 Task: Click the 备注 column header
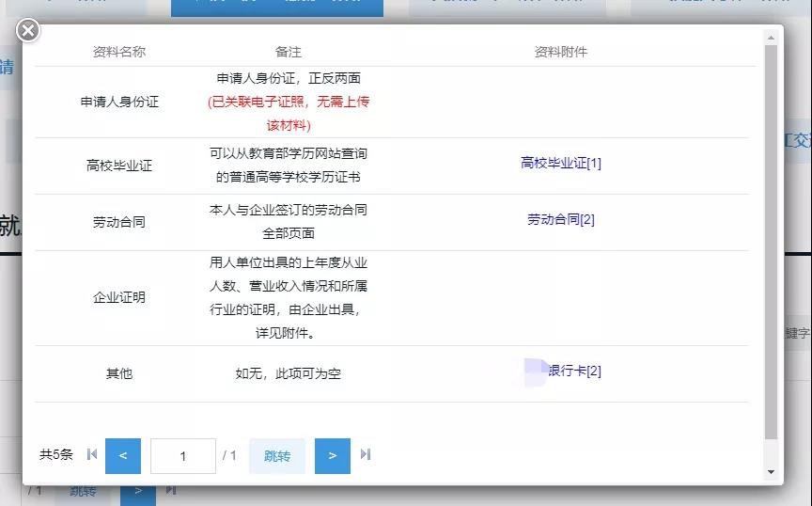click(x=289, y=52)
